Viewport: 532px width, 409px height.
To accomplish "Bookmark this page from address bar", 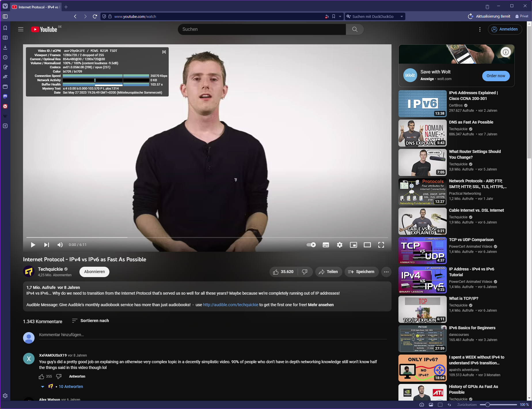I will coord(334,16).
